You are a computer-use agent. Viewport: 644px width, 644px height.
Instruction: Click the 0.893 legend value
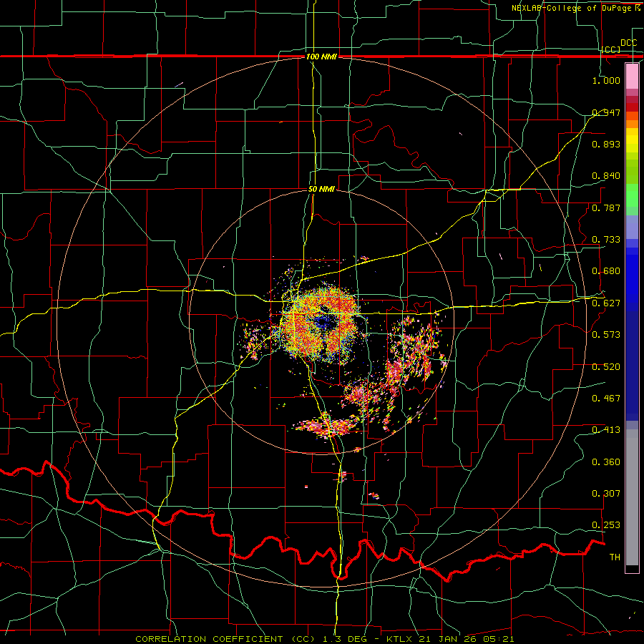tap(606, 144)
